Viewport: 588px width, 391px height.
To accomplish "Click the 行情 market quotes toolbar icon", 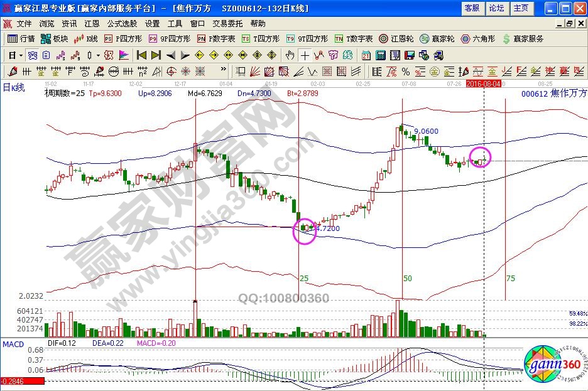I will tap(21, 38).
